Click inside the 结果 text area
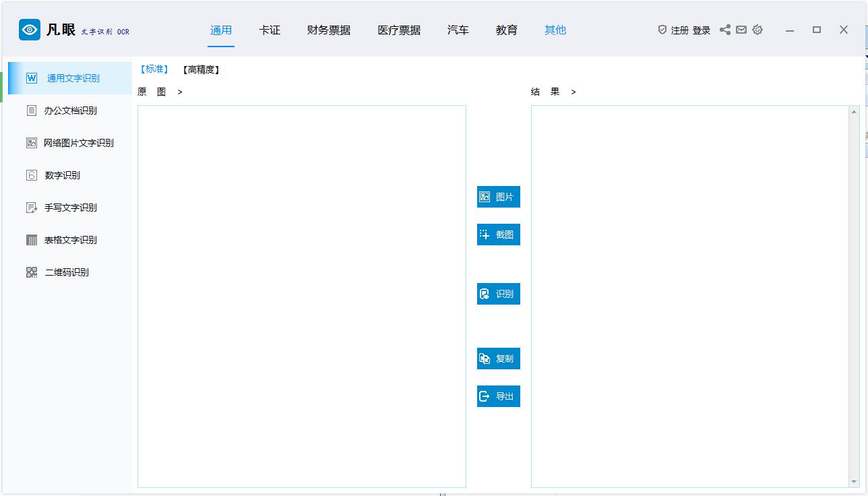868x496 pixels. (690, 297)
